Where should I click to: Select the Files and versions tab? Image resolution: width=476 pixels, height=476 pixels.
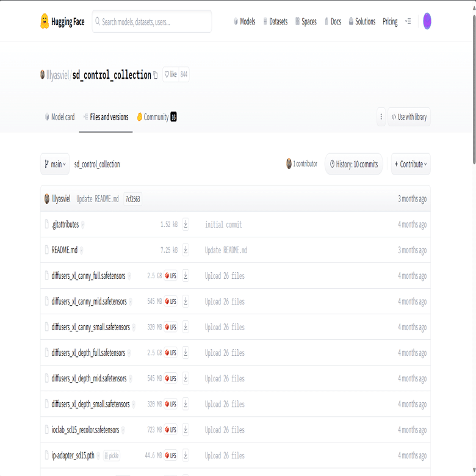(x=106, y=117)
